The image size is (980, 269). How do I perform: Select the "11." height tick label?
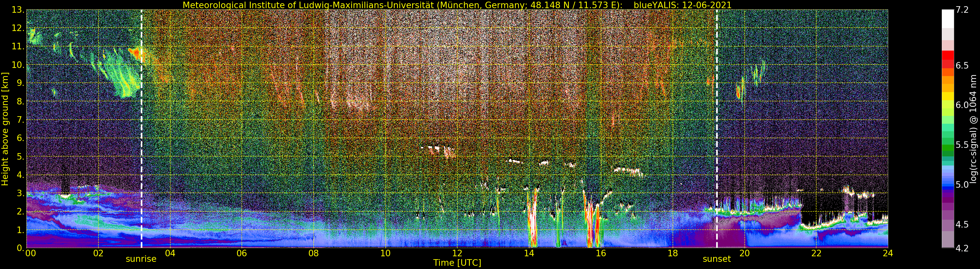(x=18, y=46)
